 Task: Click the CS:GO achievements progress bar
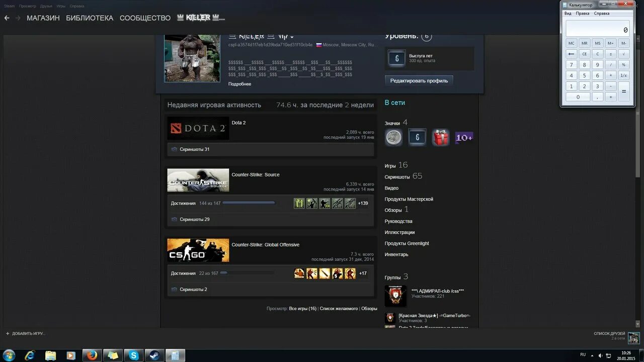click(x=249, y=273)
